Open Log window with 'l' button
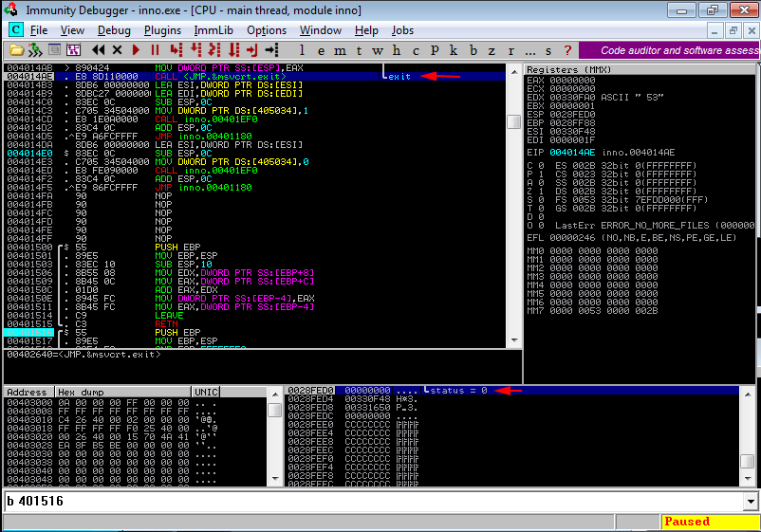Screen dimensions: 761x532 click(x=302, y=50)
